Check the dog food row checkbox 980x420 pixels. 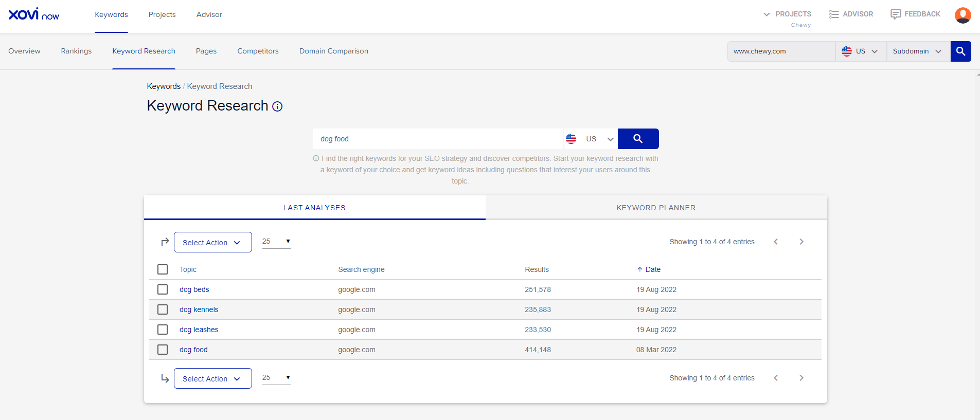[163, 350]
